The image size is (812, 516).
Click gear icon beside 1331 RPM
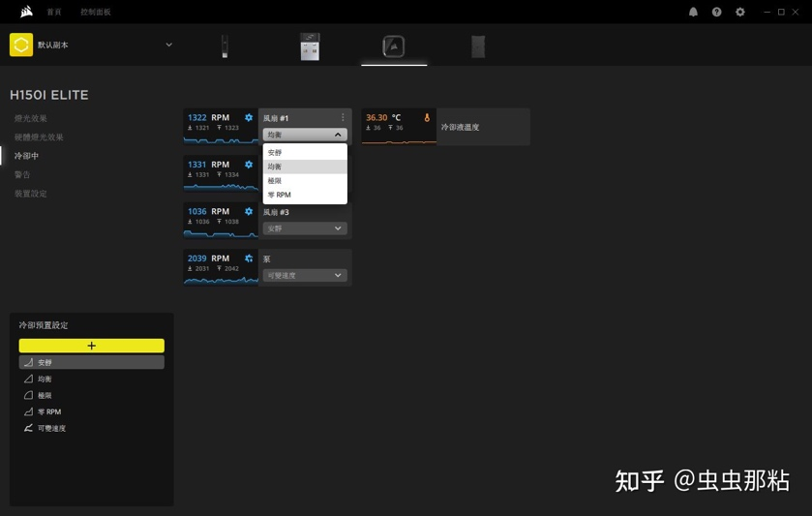(249, 165)
